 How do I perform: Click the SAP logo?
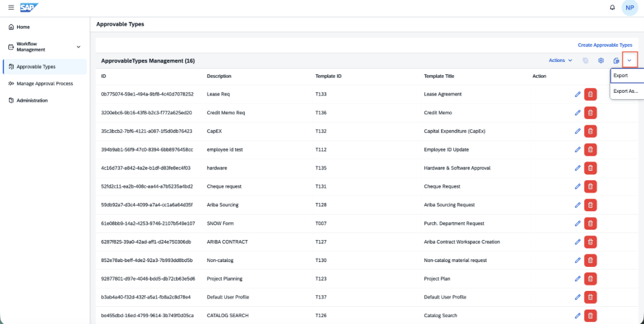[x=29, y=8]
